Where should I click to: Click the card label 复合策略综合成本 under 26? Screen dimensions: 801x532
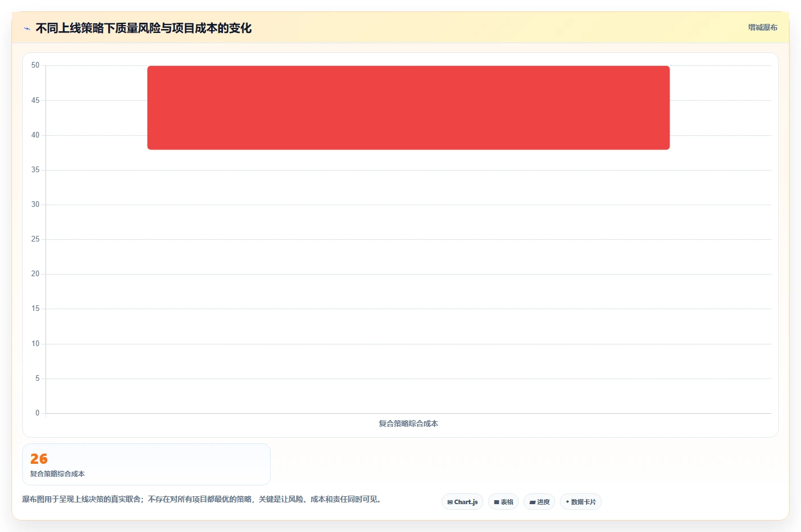point(57,473)
